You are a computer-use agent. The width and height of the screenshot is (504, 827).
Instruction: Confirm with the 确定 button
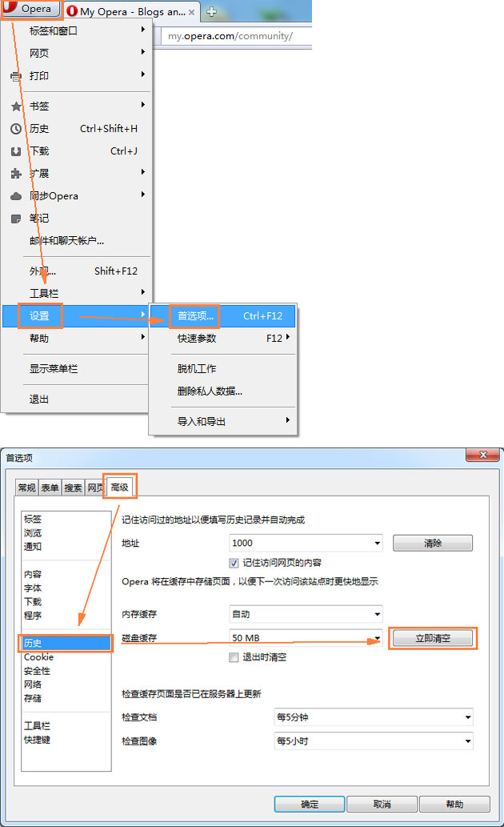pyautogui.click(x=310, y=805)
